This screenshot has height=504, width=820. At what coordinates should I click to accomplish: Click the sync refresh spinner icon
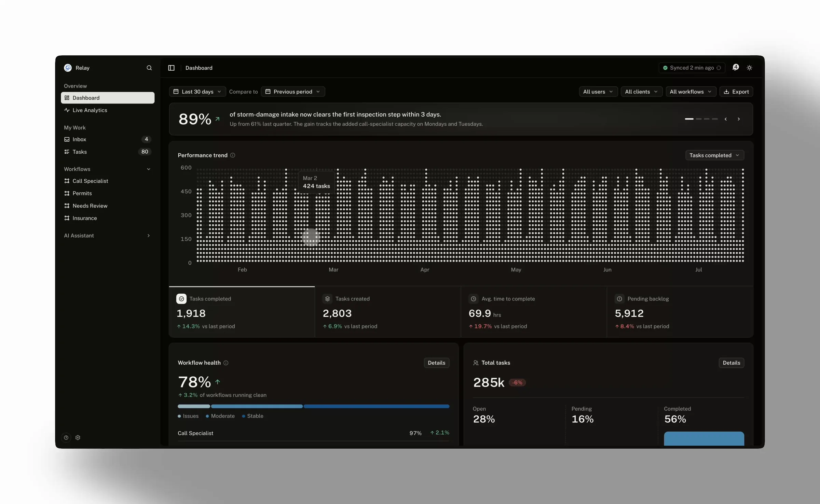pos(719,68)
